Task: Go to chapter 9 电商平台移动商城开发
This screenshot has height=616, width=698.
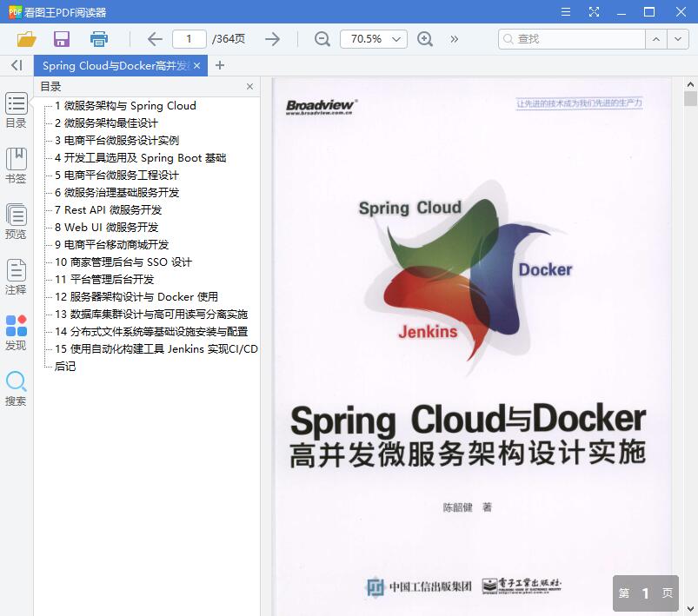Action: coord(112,244)
